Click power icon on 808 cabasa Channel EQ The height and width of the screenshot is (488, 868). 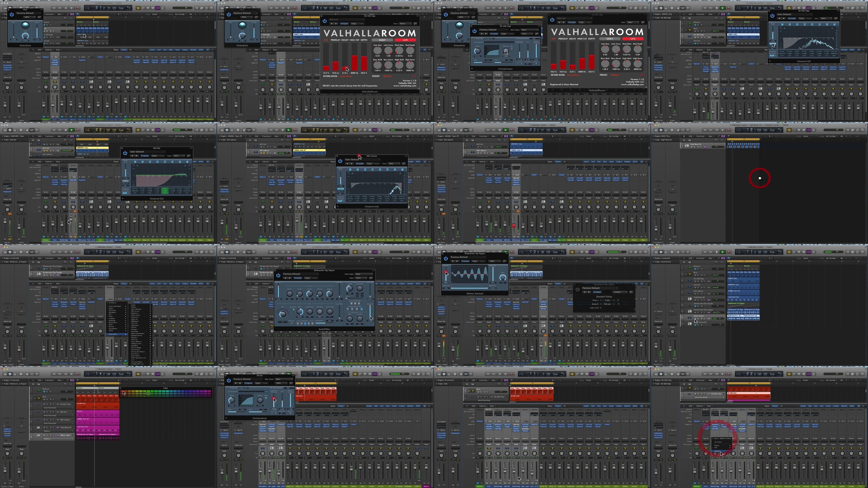pyautogui.click(x=340, y=161)
